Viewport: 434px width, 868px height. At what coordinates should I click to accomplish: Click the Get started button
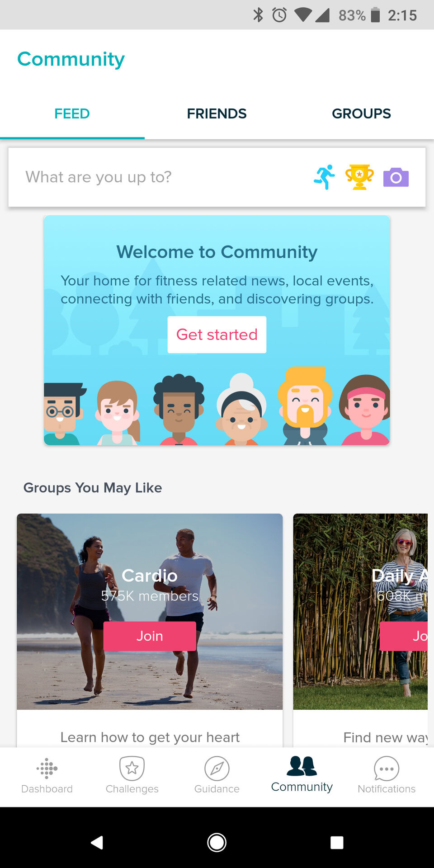pos(217,335)
